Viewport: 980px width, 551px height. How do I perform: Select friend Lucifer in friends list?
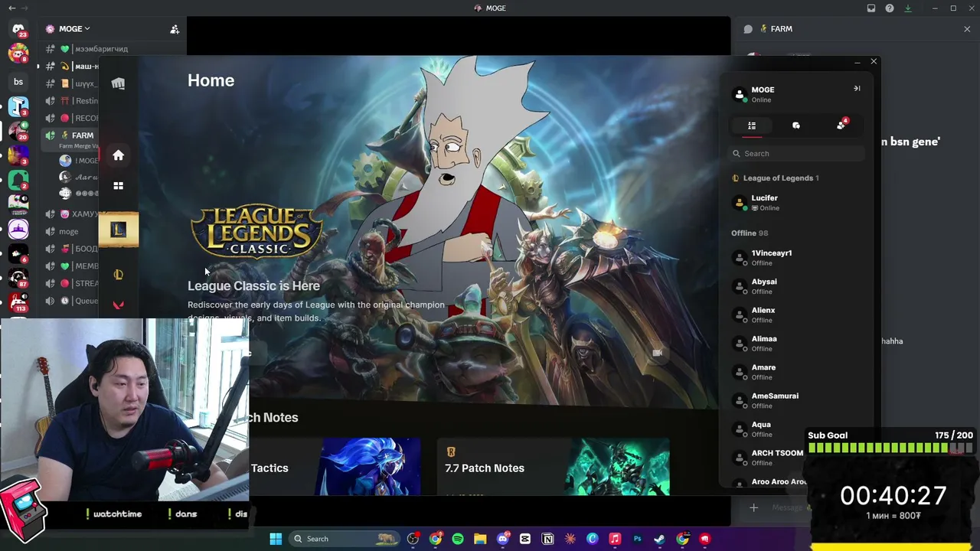click(796, 203)
